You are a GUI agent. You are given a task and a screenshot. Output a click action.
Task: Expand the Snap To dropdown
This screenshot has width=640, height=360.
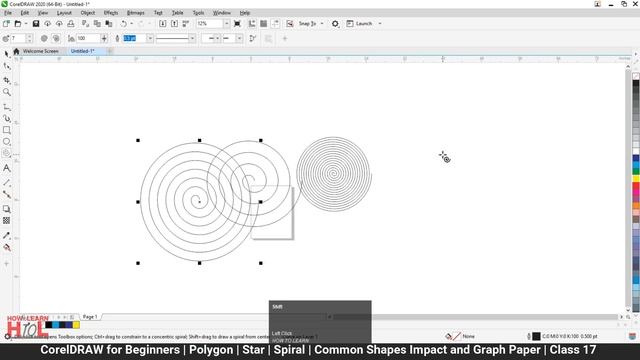(x=322, y=24)
